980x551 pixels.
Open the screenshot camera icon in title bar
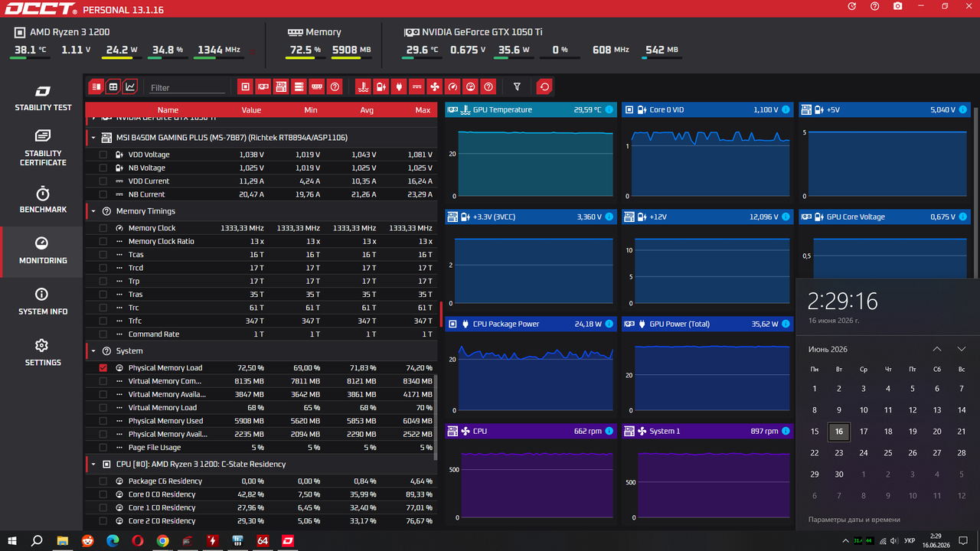pos(897,6)
